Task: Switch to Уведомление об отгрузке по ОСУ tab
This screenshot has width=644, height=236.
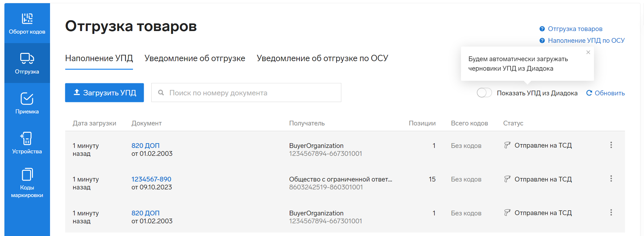Action: 322,58
